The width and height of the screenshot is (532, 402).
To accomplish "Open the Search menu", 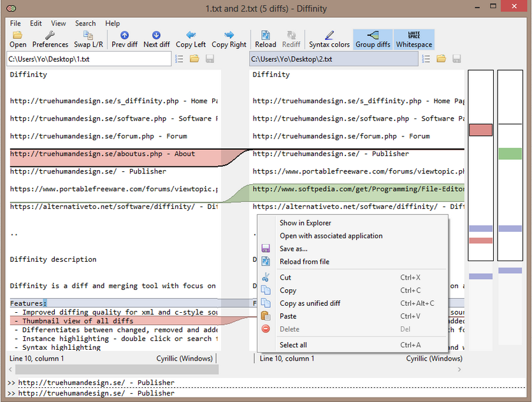I will click(x=85, y=24).
